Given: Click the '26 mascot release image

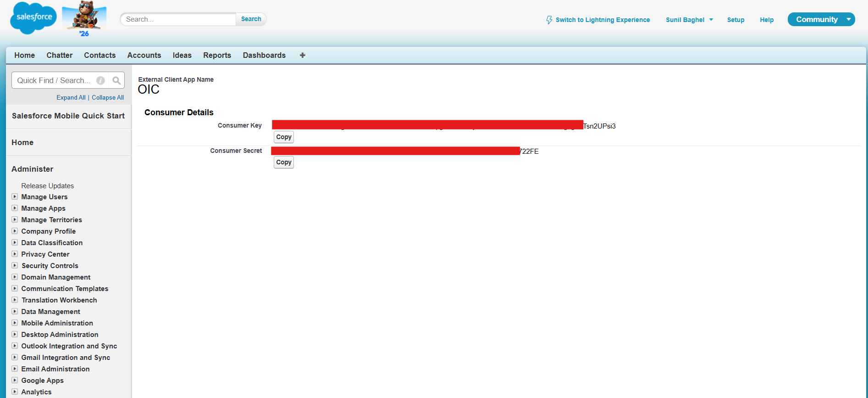Looking at the screenshot, I should (x=84, y=18).
